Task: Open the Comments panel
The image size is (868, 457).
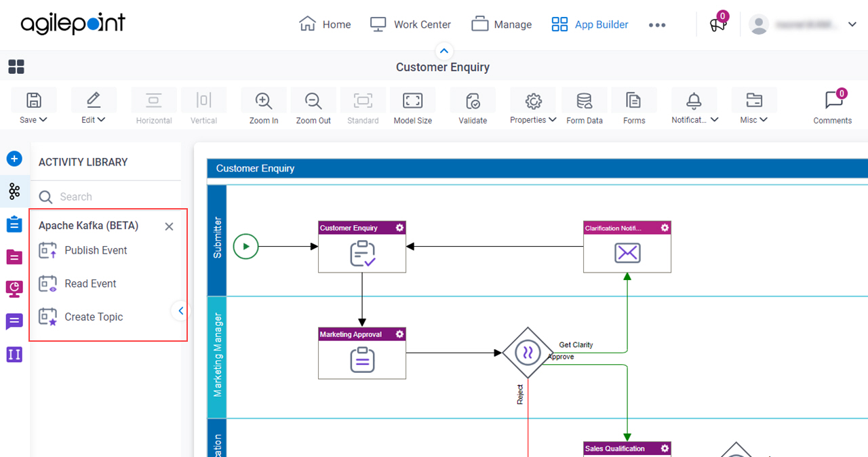Action: tap(833, 106)
